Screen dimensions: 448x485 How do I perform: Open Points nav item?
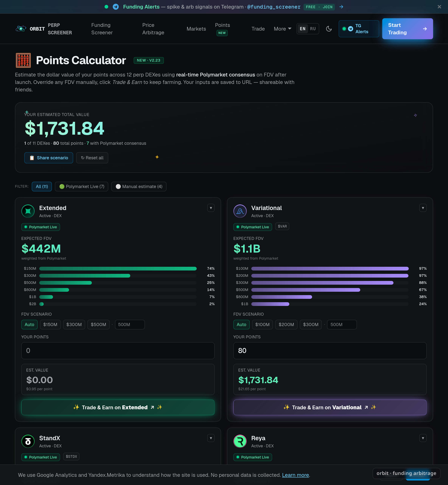tap(222, 29)
